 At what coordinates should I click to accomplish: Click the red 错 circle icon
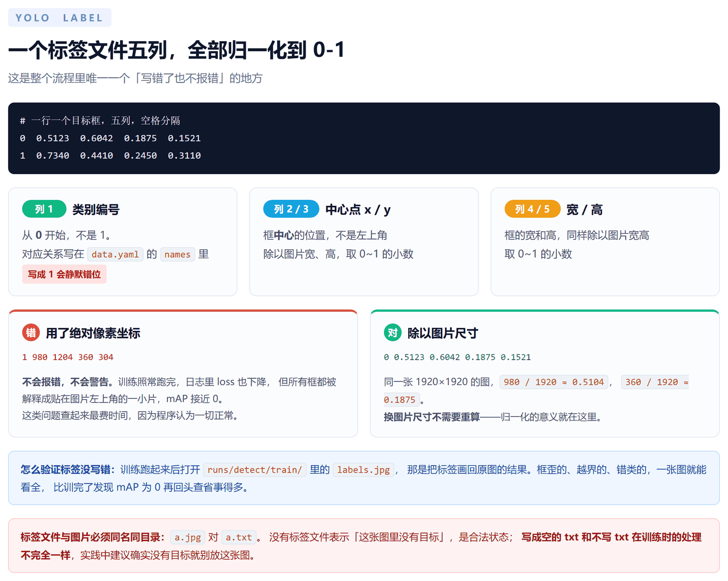pyautogui.click(x=31, y=333)
